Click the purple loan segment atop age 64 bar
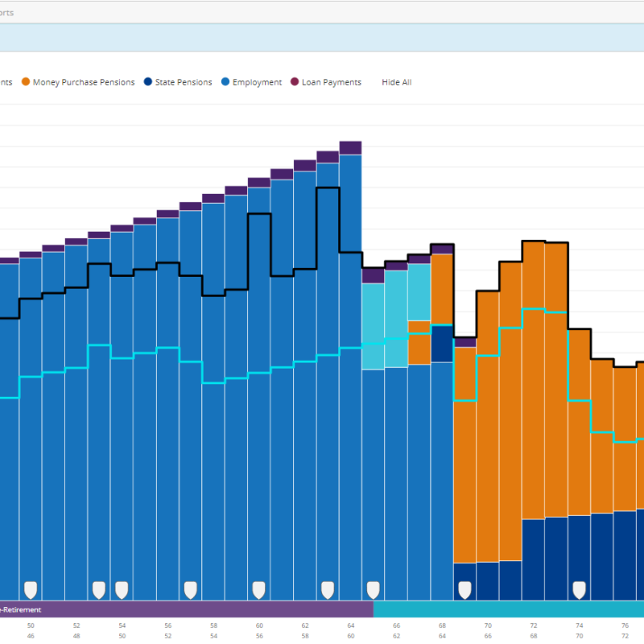The image size is (644, 644). point(350,147)
